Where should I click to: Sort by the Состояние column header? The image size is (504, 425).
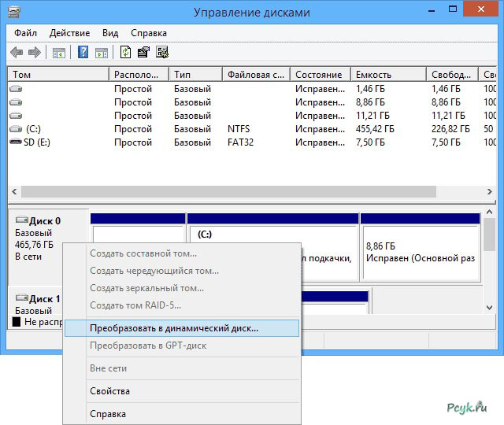[x=321, y=75]
